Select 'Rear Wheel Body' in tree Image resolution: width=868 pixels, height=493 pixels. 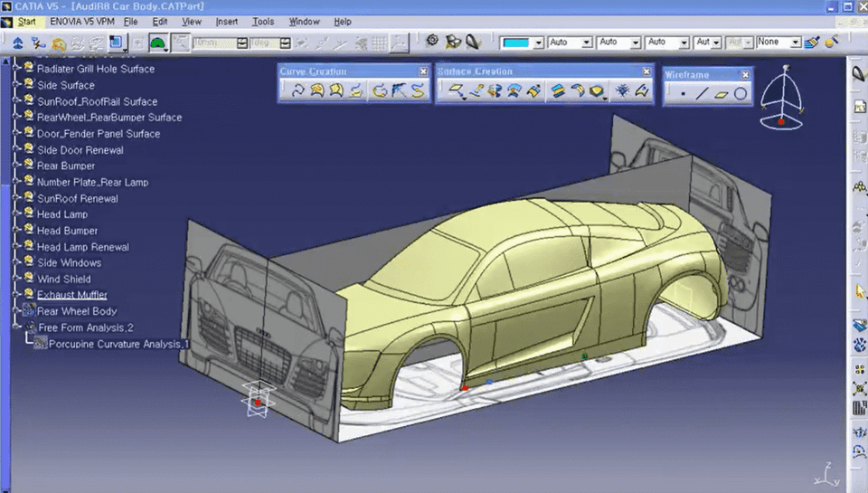[x=77, y=311]
